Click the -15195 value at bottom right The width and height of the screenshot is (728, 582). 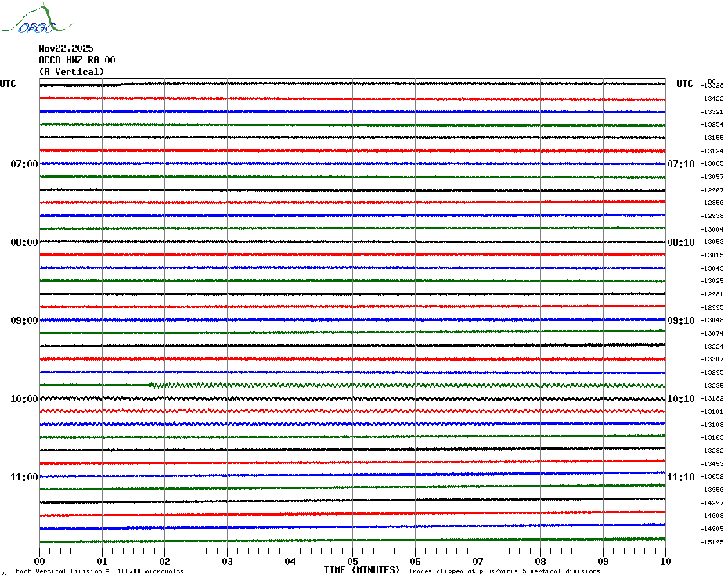[x=712, y=542]
